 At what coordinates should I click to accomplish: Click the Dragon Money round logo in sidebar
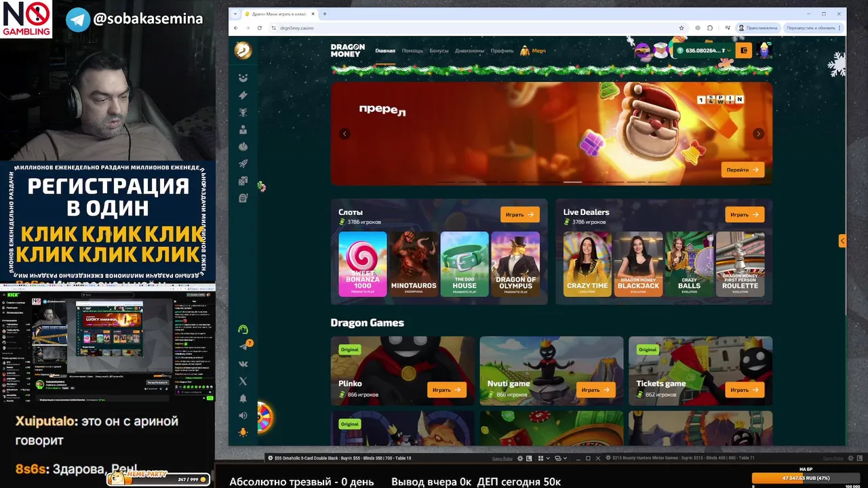243,50
